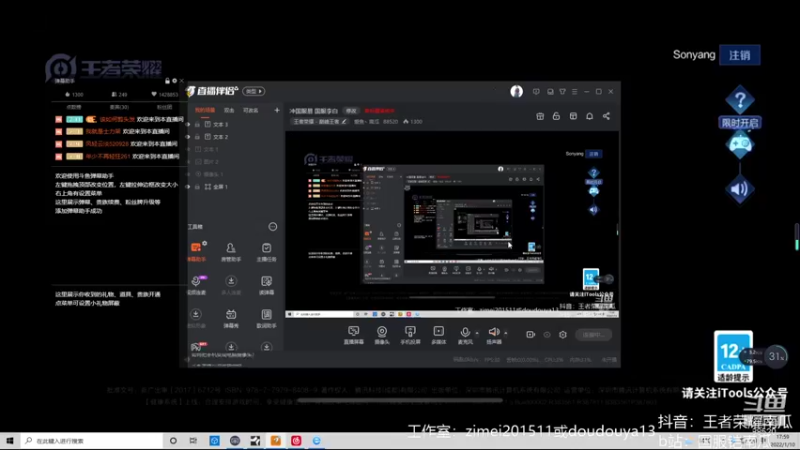Open the 读弹幕 tool

266,285
